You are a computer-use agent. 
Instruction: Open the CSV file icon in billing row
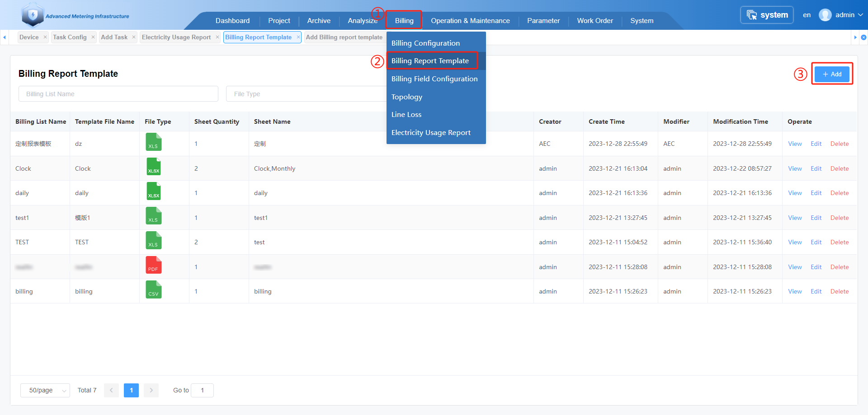point(154,289)
